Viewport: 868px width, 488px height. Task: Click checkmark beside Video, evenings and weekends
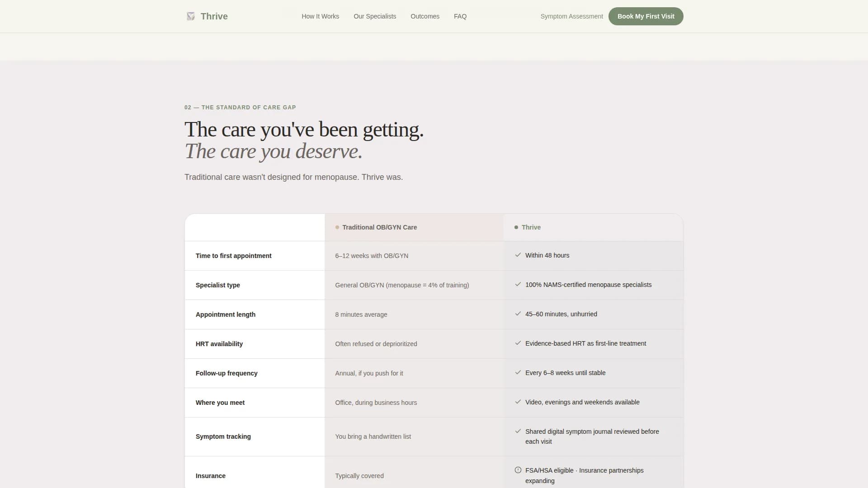[x=518, y=402]
